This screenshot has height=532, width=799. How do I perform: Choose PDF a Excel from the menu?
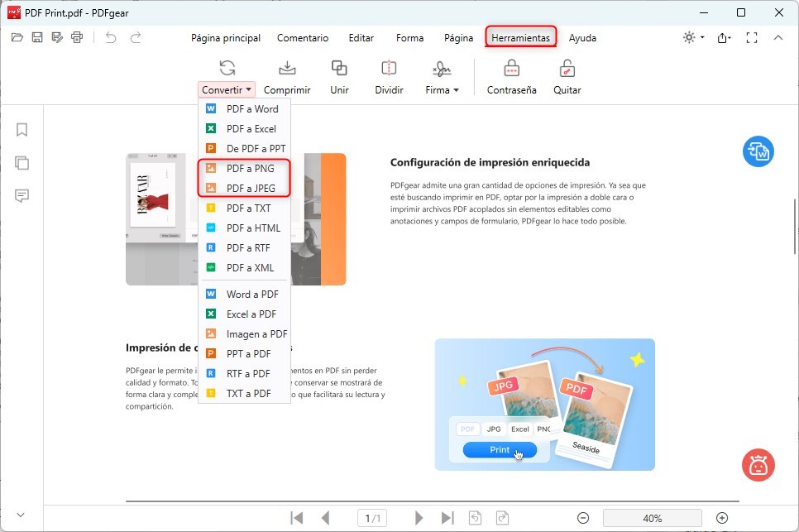[x=244, y=129]
